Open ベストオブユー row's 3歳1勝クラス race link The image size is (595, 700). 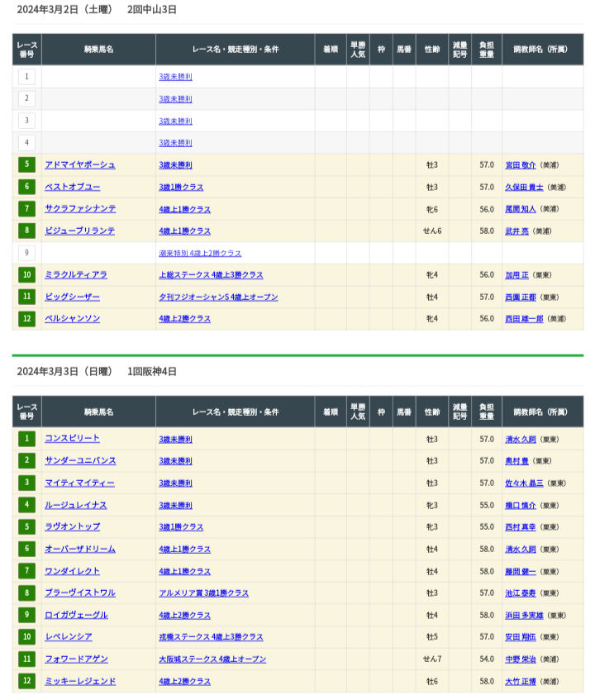coord(181,187)
